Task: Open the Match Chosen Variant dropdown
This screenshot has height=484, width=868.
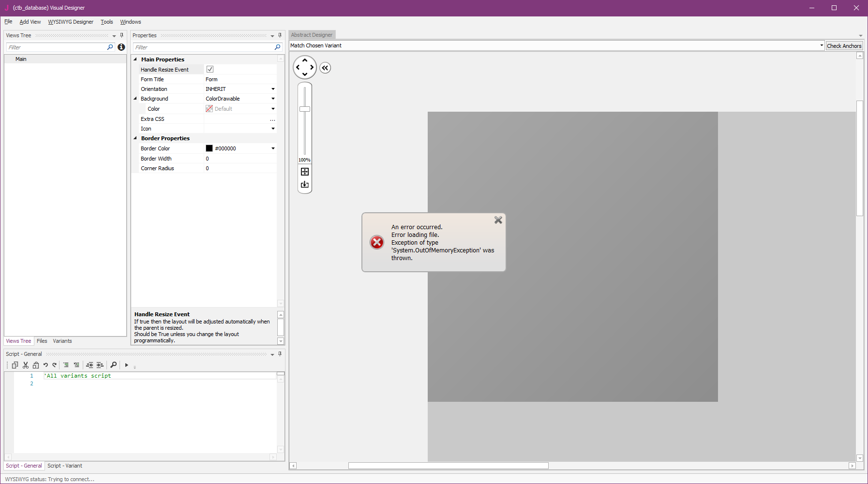Action: point(822,45)
